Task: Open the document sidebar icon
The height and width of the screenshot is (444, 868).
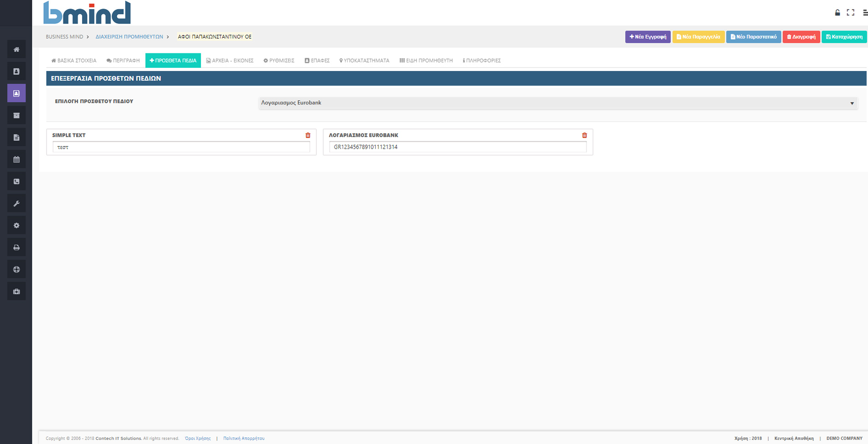Action: point(16,137)
